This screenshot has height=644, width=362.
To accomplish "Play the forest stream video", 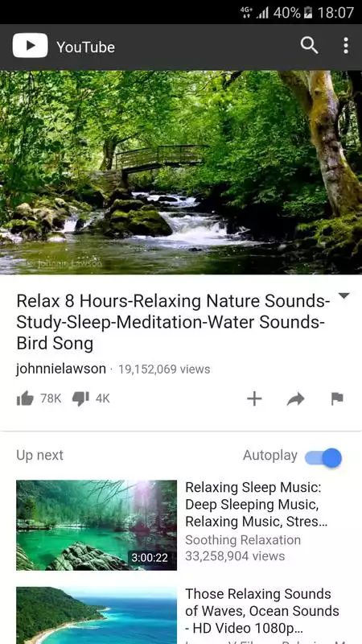I will point(181,172).
